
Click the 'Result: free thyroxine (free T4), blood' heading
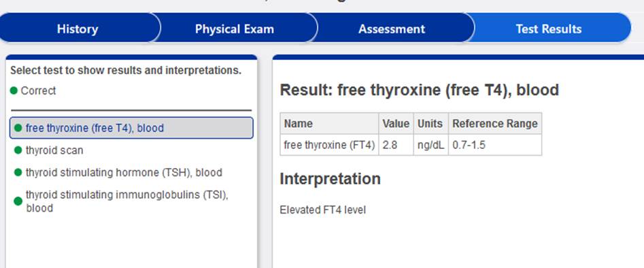coord(420,90)
